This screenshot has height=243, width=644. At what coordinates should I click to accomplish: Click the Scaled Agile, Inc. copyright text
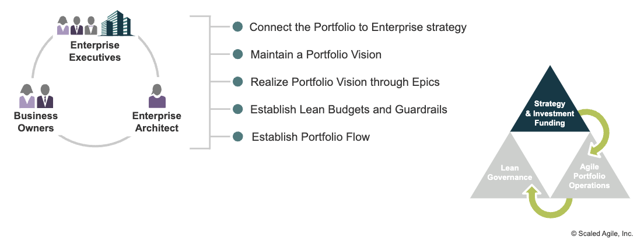[x=601, y=234]
